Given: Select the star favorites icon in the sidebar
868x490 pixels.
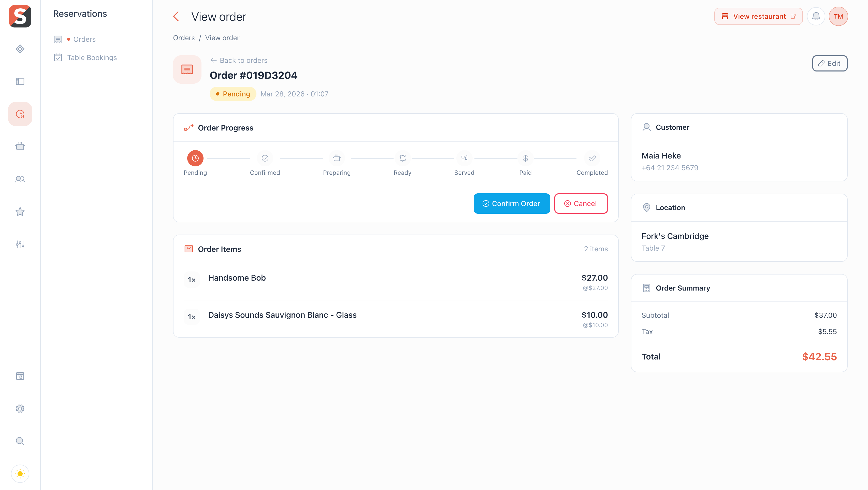Looking at the screenshot, I should tap(20, 212).
